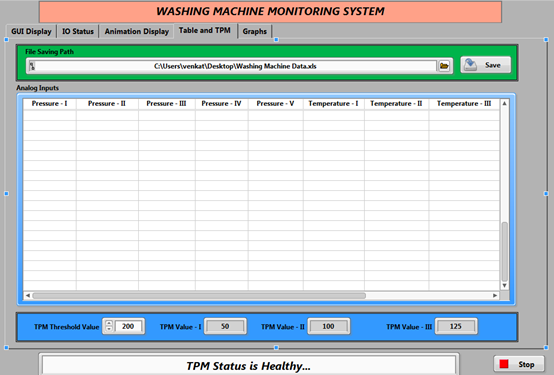Click the Analog Inputs label
Viewport: 554px width, 375px height.
point(37,88)
